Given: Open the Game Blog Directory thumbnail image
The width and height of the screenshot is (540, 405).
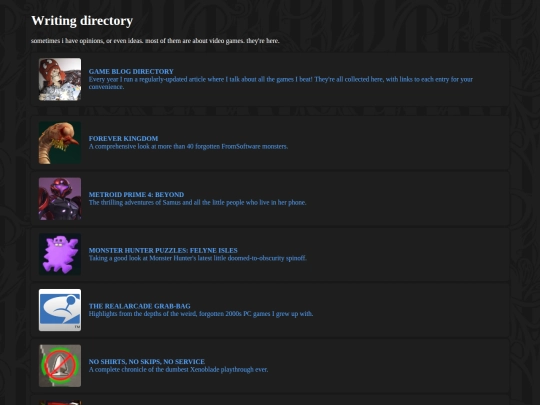Looking at the screenshot, I should (60, 79).
